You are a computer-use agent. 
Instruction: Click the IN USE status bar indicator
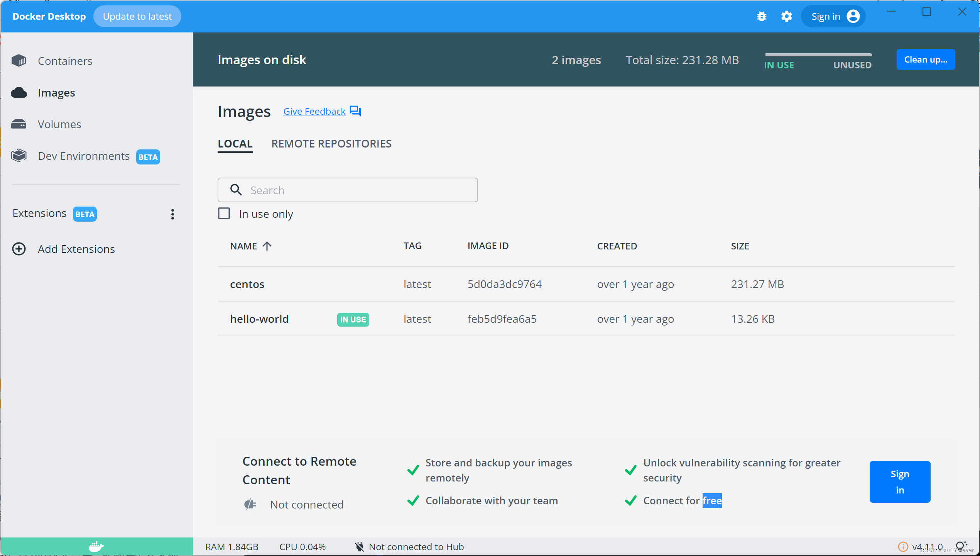click(x=779, y=65)
